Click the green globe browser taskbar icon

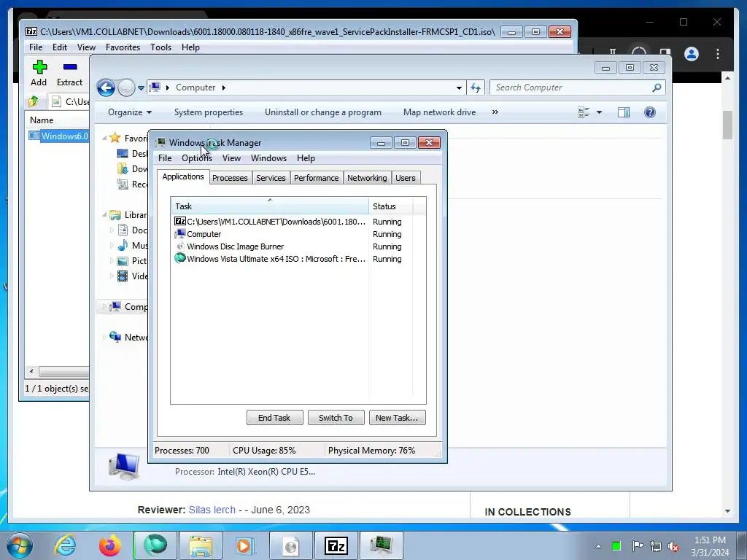[155, 545]
